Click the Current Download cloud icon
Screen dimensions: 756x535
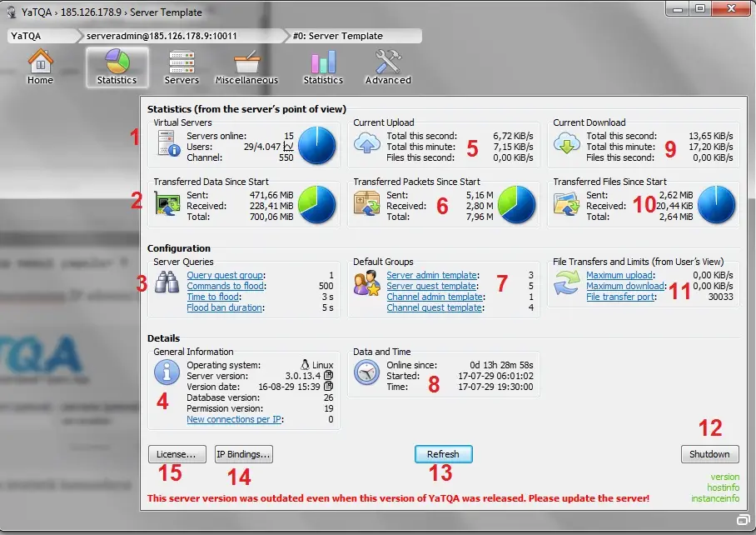tap(567, 142)
